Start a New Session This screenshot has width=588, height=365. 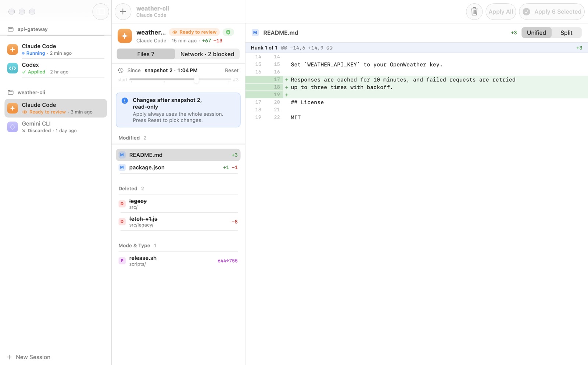(x=29, y=357)
